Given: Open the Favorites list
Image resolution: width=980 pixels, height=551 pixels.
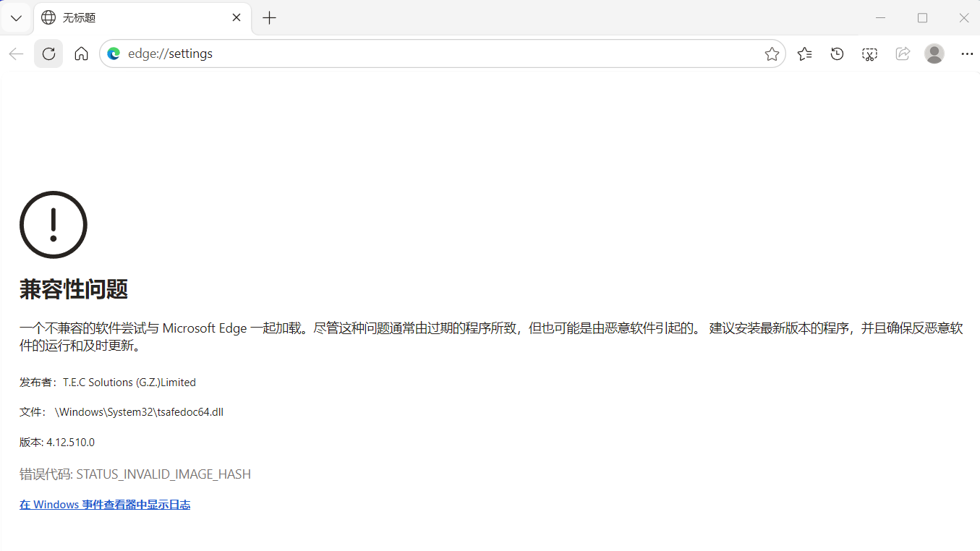Looking at the screenshot, I should pyautogui.click(x=804, y=54).
